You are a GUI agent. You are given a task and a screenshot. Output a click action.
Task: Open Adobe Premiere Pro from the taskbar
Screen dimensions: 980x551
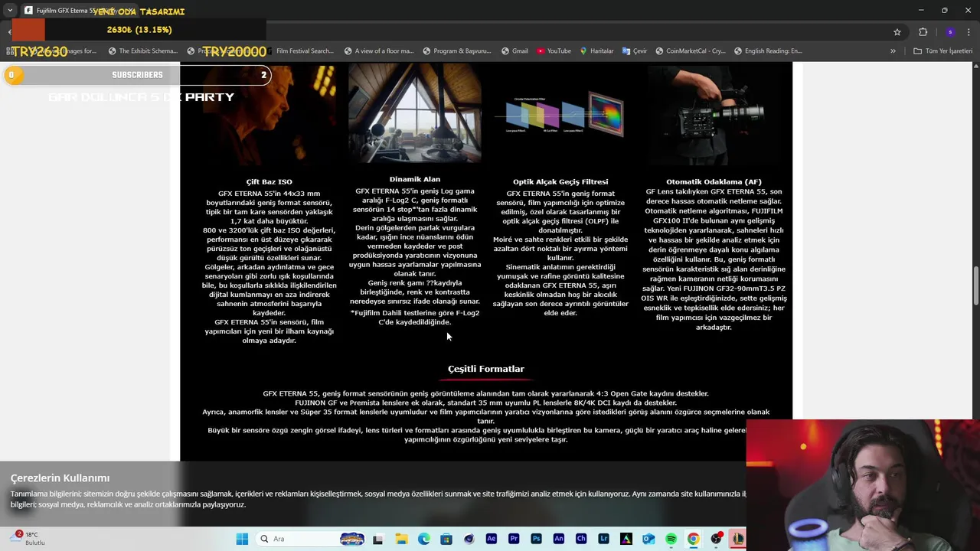coord(514,539)
